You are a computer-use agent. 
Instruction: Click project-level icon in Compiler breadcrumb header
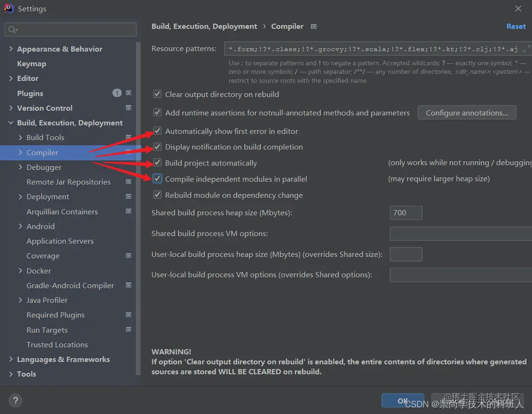(x=314, y=26)
